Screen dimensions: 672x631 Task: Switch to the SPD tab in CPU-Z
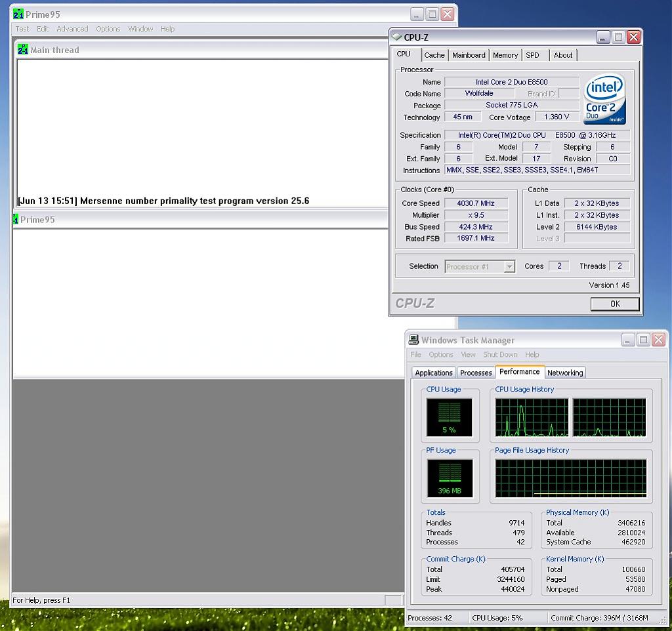tap(533, 55)
